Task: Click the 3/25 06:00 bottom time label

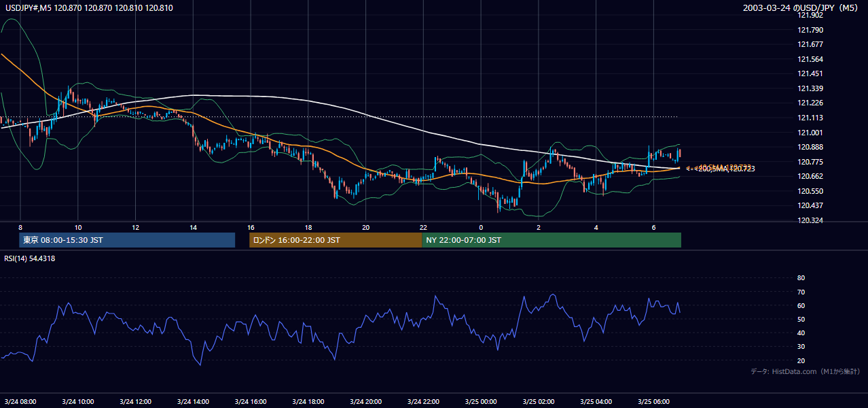Action: (x=653, y=401)
